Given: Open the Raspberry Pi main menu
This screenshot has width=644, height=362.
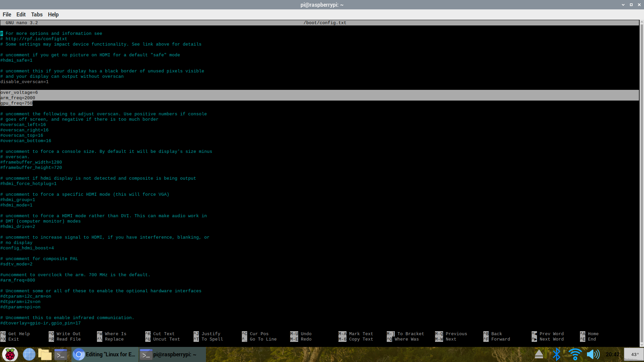Looking at the screenshot, I should (10, 354).
